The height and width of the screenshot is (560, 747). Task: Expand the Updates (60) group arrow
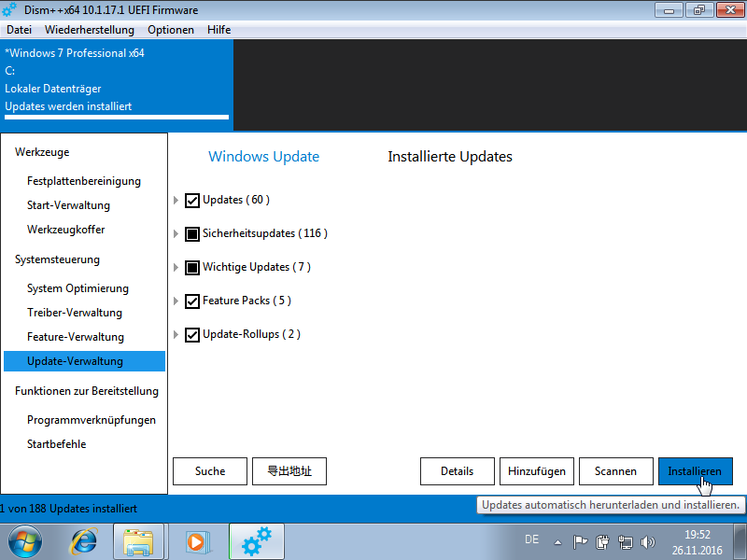tap(176, 201)
